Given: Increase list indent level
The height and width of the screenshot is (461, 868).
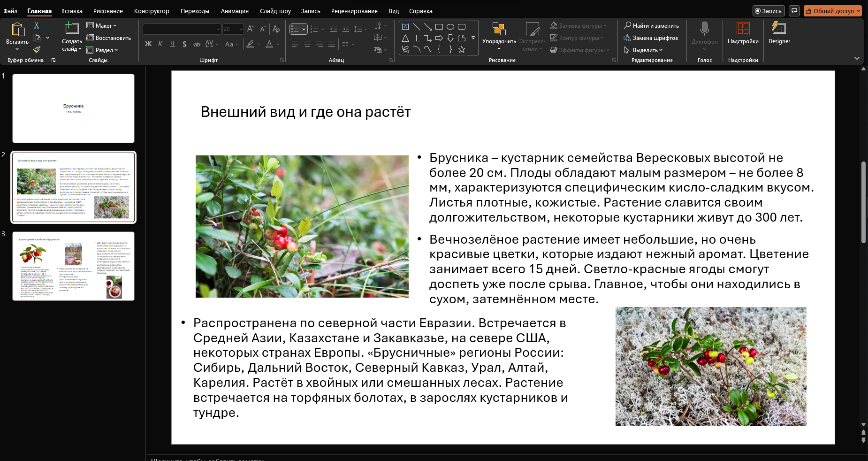Looking at the screenshot, I should click(346, 29).
